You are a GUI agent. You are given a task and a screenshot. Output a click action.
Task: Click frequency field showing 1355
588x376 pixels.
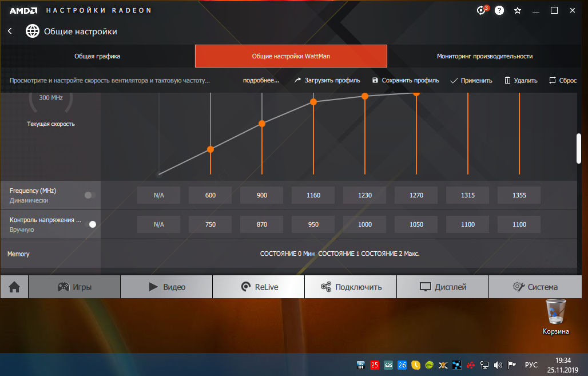coord(519,195)
